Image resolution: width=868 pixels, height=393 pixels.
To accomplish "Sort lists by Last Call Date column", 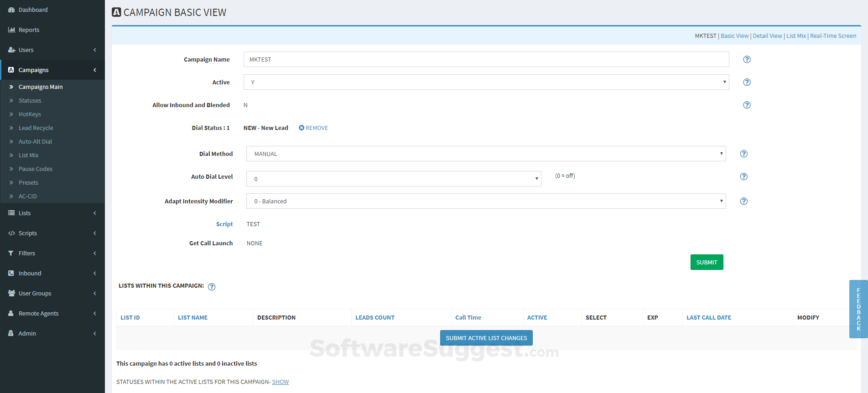I will click(x=709, y=317).
